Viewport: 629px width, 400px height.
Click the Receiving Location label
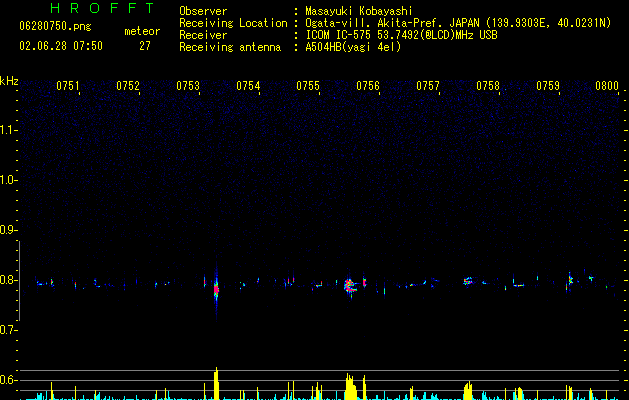pos(233,23)
